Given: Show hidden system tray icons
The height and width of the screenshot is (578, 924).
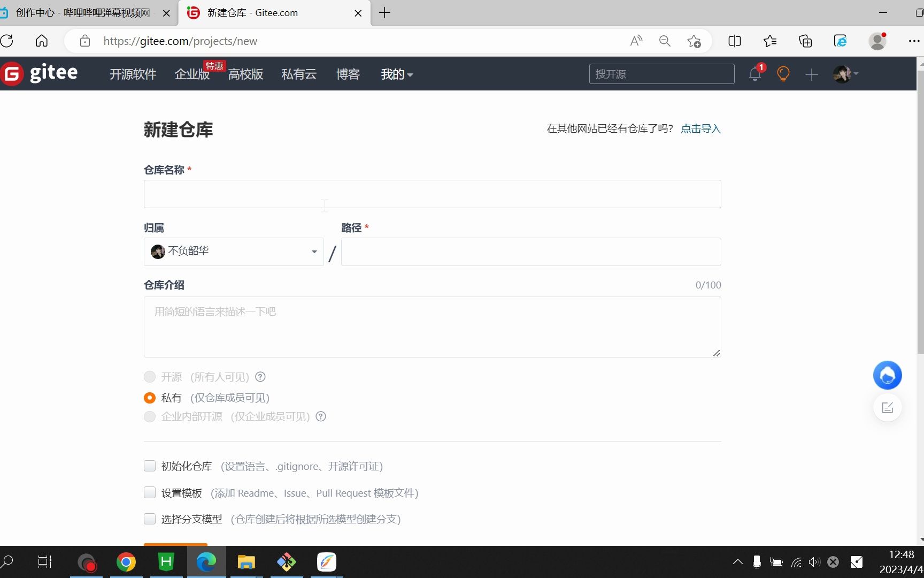Looking at the screenshot, I should click(738, 561).
